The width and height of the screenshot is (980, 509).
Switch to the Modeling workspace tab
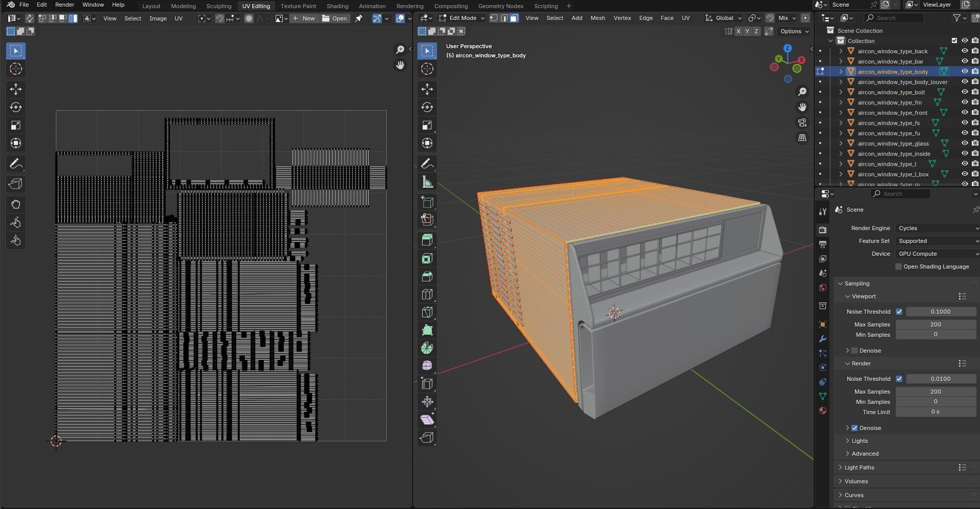coord(183,6)
